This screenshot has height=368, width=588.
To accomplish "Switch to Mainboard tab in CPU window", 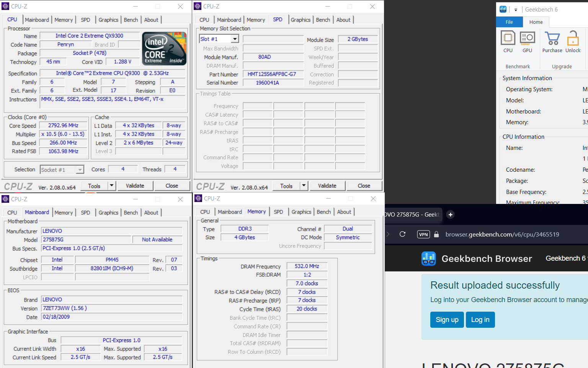I will (x=37, y=20).
